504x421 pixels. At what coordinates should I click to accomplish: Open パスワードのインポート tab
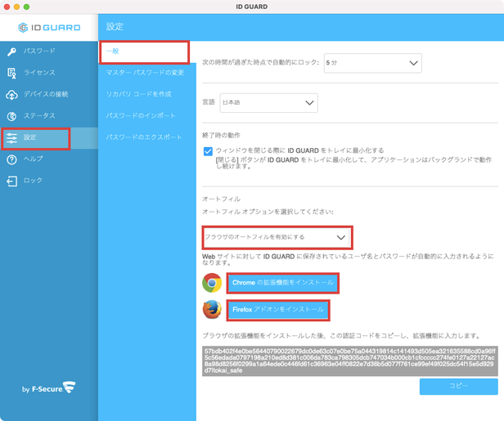coord(147,116)
